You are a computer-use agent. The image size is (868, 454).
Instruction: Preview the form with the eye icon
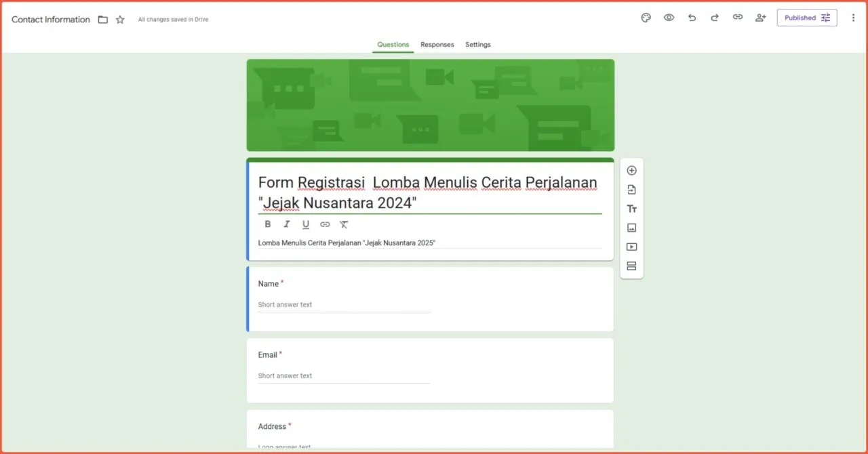click(669, 18)
